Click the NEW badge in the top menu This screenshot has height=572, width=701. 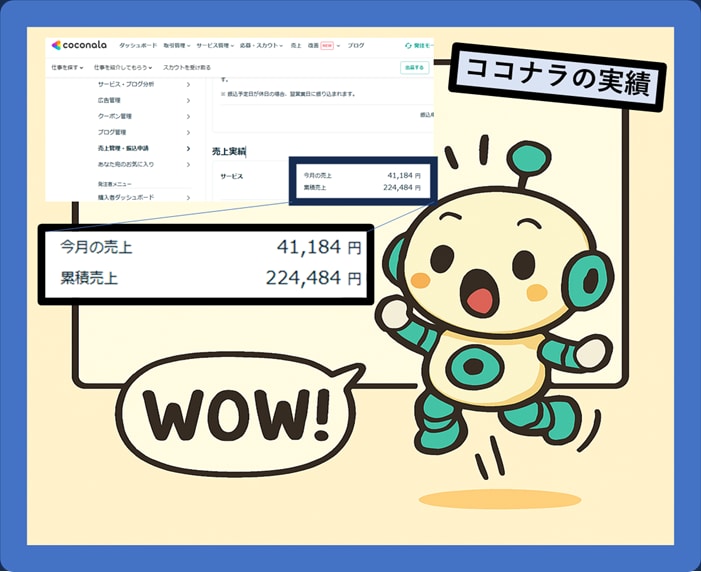[327, 46]
